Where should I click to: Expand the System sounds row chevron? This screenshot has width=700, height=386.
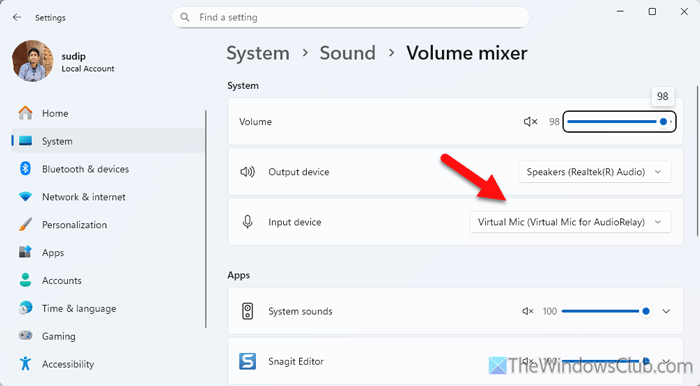(x=666, y=311)
